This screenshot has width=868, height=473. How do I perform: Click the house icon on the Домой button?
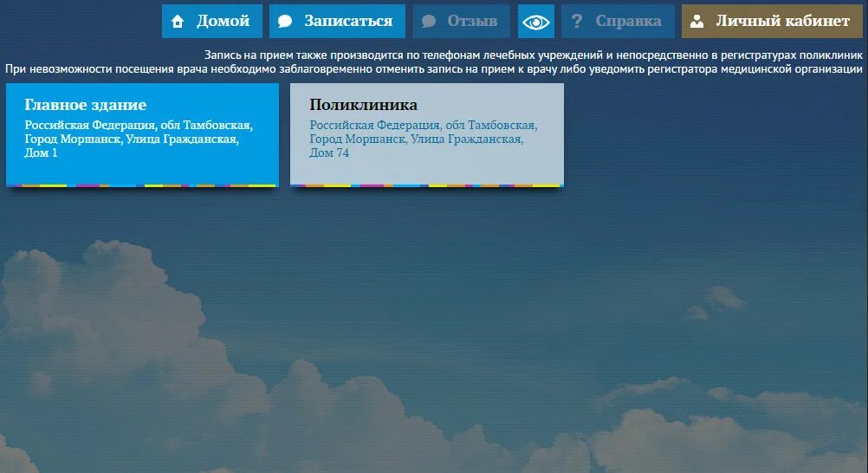tap(177, 22)
